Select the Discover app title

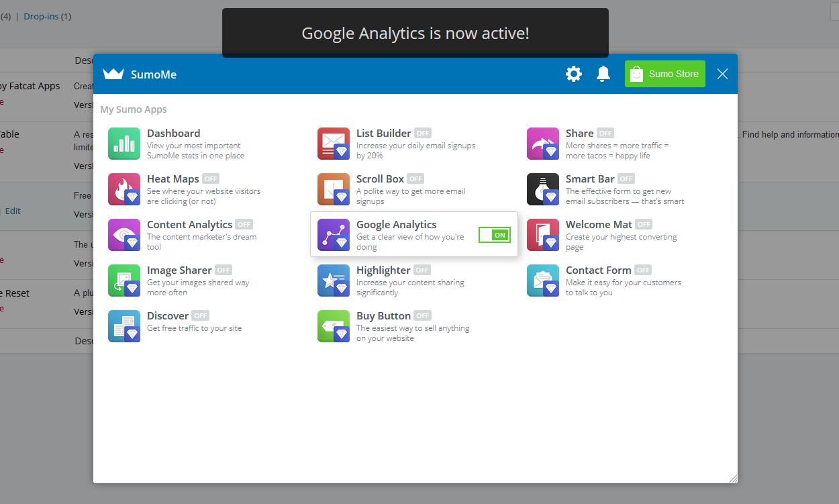[168, 316]
